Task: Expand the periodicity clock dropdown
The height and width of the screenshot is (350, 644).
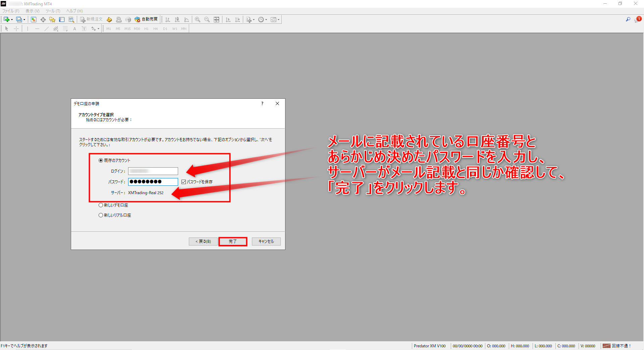Action: [x=266, y=19]
